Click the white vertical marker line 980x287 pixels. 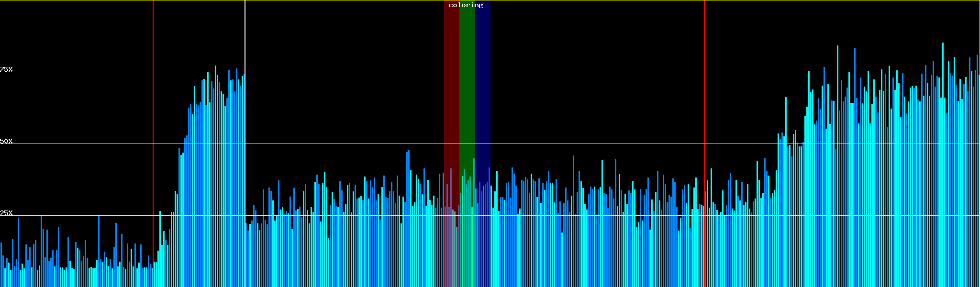coord(245,38)
